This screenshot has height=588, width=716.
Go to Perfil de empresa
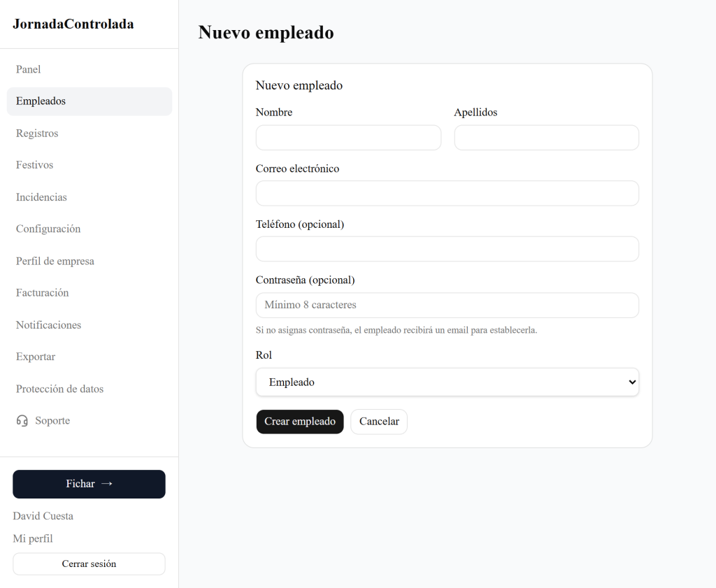(55, 261)
